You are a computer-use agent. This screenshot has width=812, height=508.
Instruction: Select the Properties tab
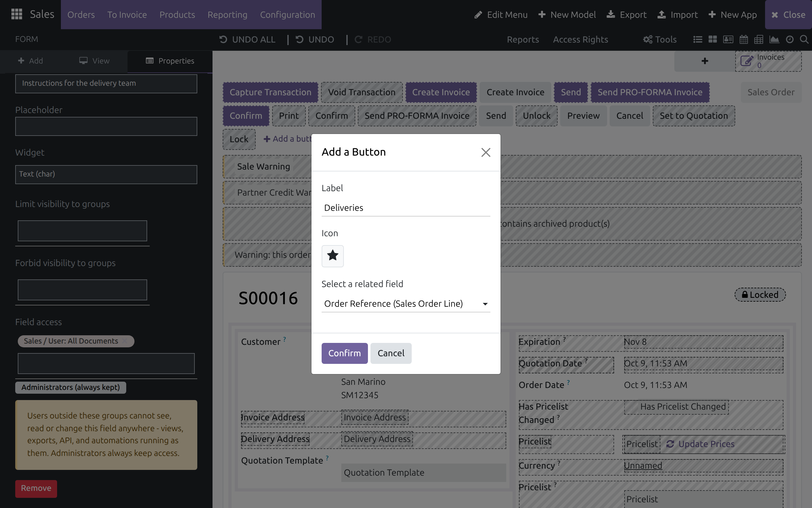(170, 61)
